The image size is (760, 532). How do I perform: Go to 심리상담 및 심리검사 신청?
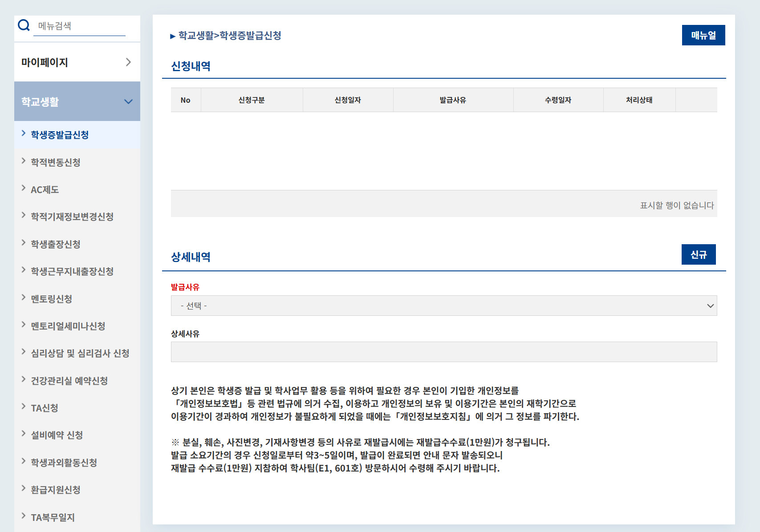[x=80, y=353]
